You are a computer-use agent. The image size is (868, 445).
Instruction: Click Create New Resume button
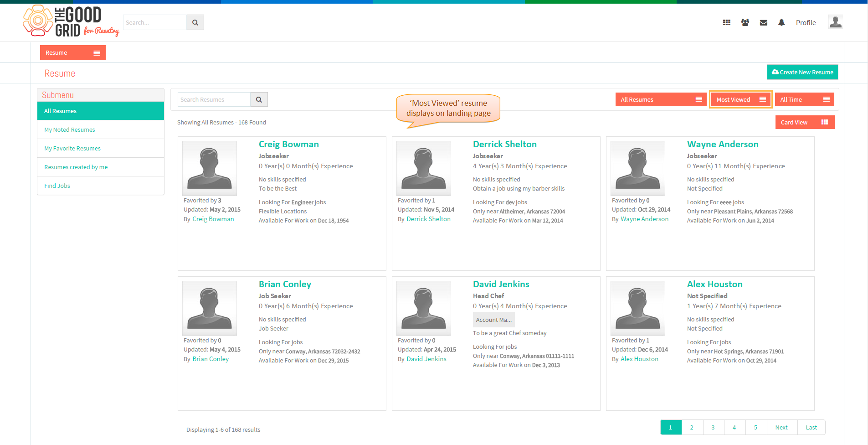[802, 72]
